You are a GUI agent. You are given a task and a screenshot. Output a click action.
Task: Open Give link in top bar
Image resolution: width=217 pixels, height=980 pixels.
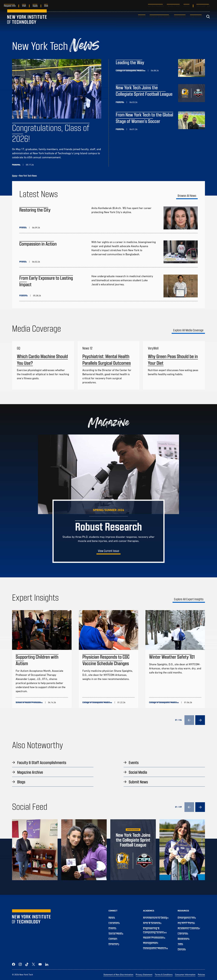(x=46, y=6)
